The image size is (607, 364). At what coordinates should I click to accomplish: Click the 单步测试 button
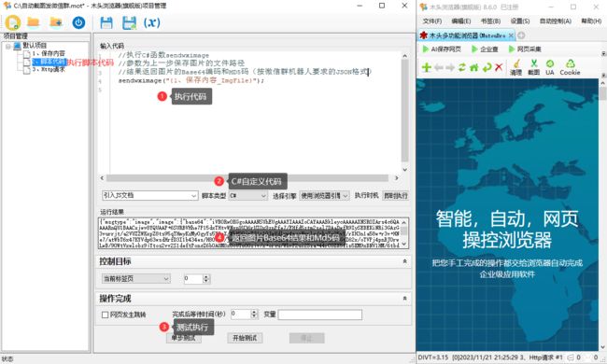click(x=184, y=339)
